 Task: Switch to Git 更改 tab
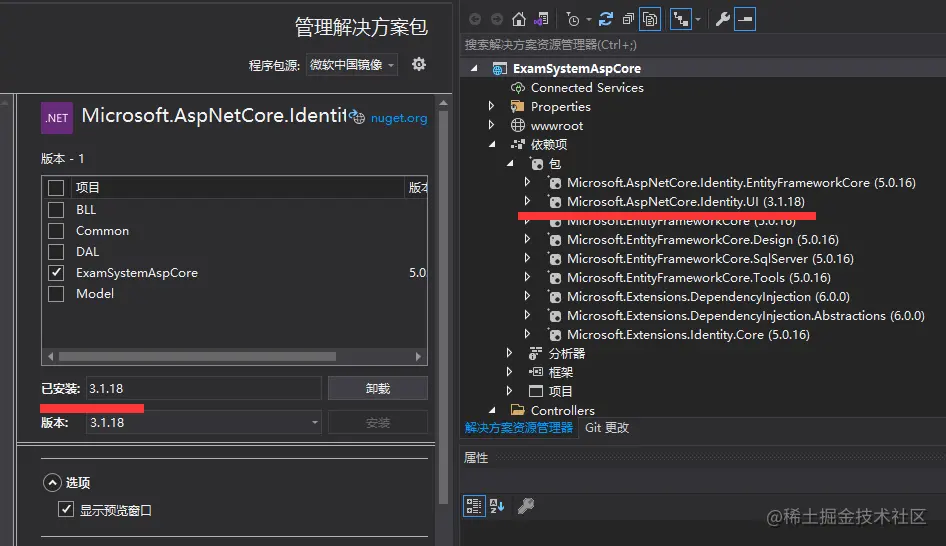point(607,428)
